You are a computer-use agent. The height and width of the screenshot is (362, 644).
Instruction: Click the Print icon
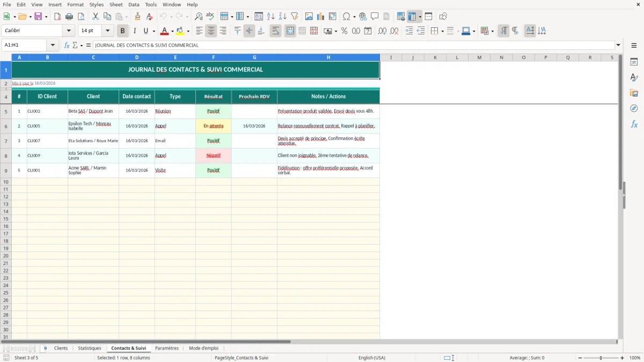pos(69,17)
